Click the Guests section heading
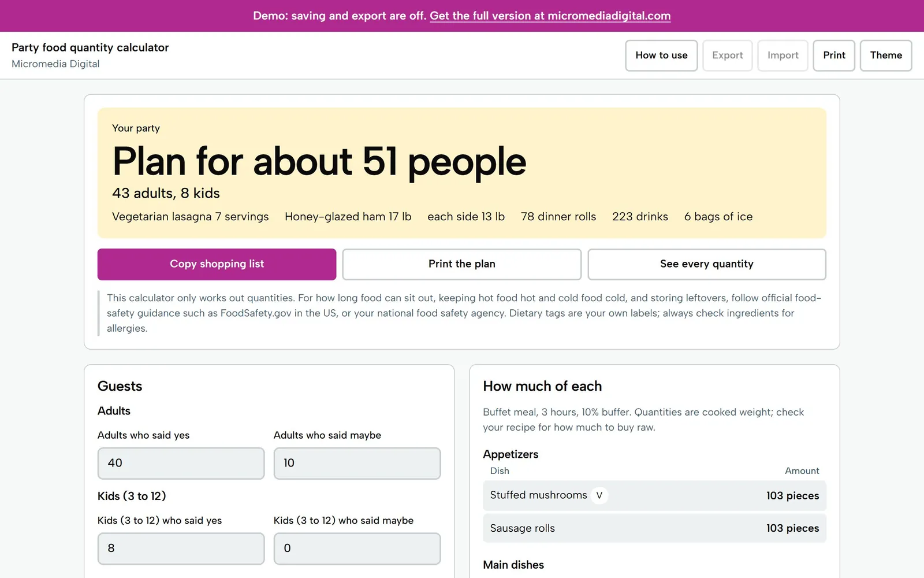The image size is (924, 578). click(x=120, y=386)
